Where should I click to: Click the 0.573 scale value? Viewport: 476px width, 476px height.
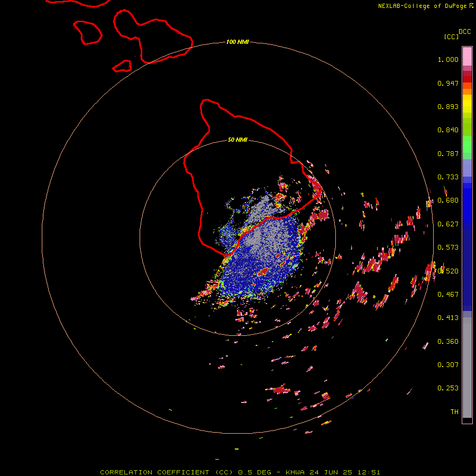tap(448, 248)
